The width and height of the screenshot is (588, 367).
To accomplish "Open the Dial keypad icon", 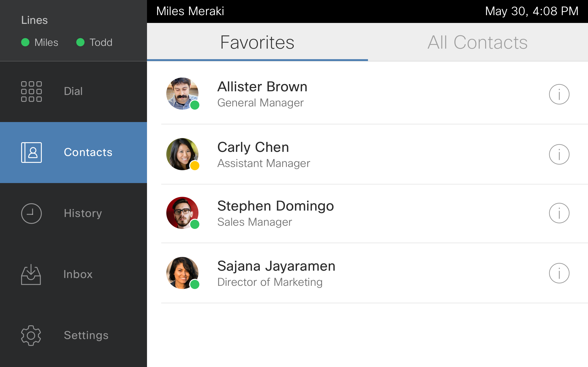I will 31,92.
